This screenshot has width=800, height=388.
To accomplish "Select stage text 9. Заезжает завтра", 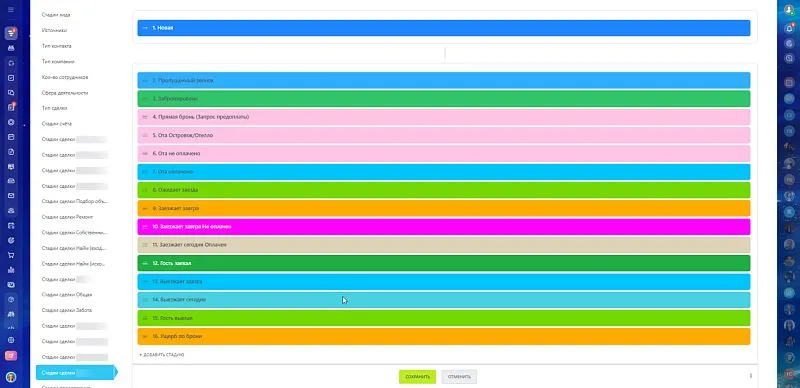I will click(176, 208).
